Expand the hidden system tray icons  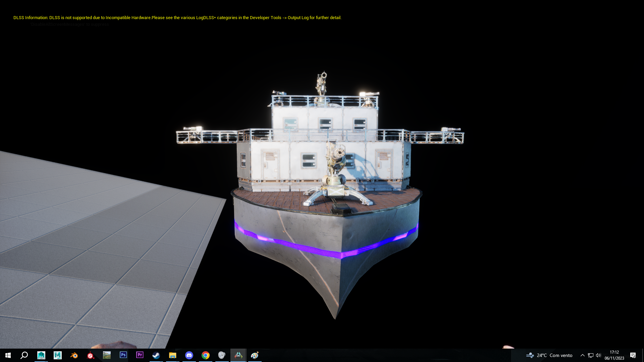583,355
